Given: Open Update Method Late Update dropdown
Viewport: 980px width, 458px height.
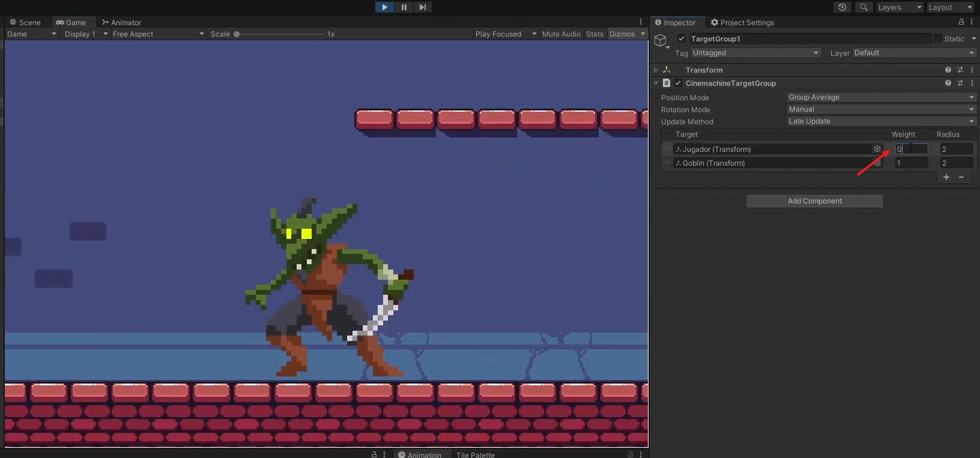Looking at the screenshot, I should [x=882, y=121].
